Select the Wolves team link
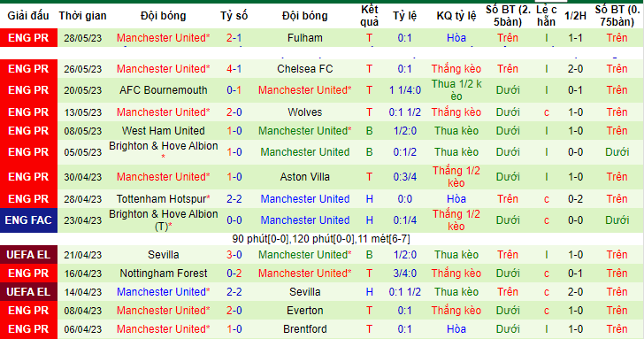The height and width of the screenshot is (339, 644). (x=304, y=112)
